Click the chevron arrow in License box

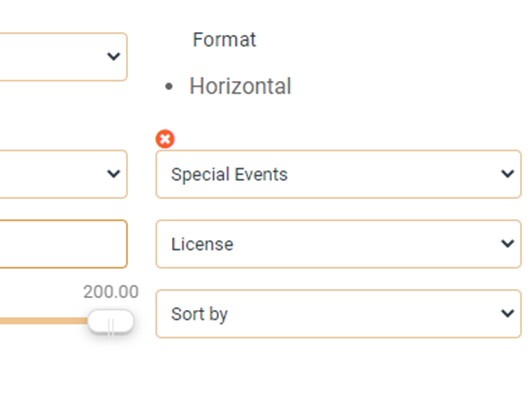coord(508,244)
